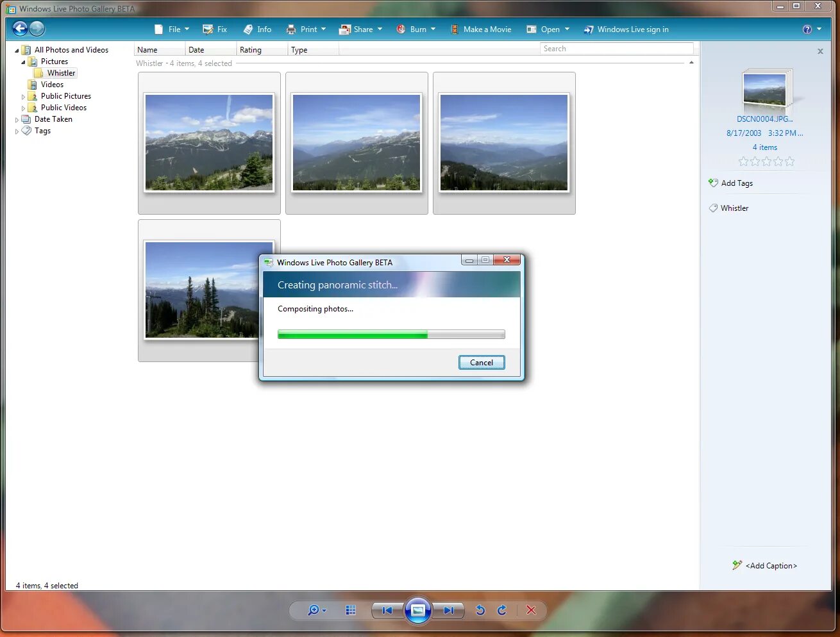Open the Share menu
Viewport: 840px width, 637px height.
(x=360, y=29)
